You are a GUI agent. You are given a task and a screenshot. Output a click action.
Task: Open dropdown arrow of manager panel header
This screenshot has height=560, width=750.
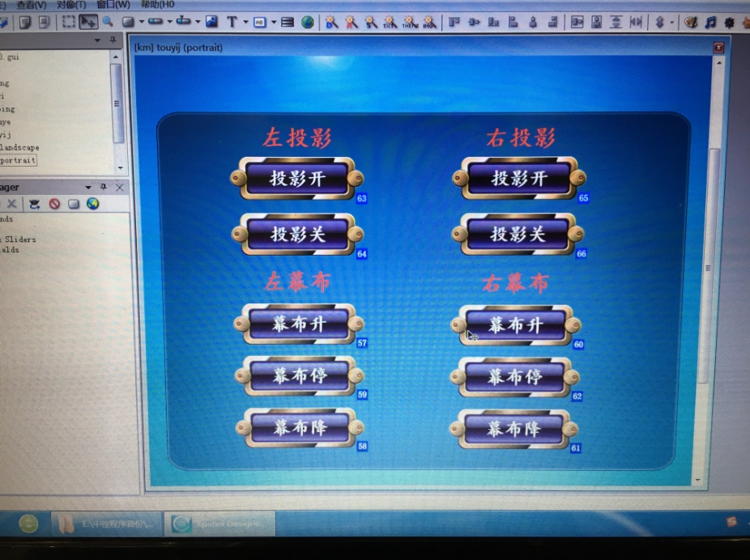click(87, 187)
